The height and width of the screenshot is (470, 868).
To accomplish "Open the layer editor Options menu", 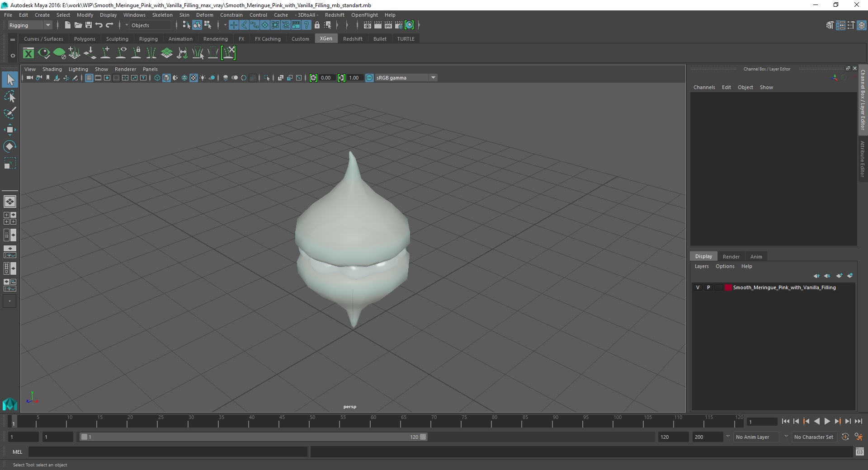I will click(x=725, y=266).
